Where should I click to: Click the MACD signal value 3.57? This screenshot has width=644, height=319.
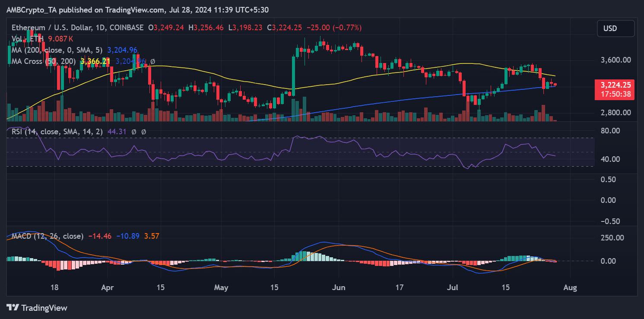152,236
